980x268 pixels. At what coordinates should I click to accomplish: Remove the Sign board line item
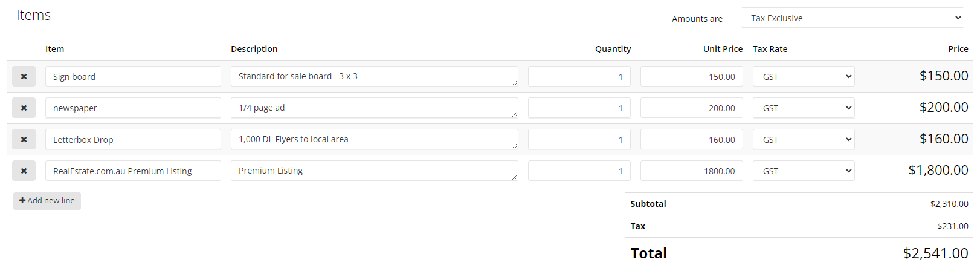click(24, 77)
